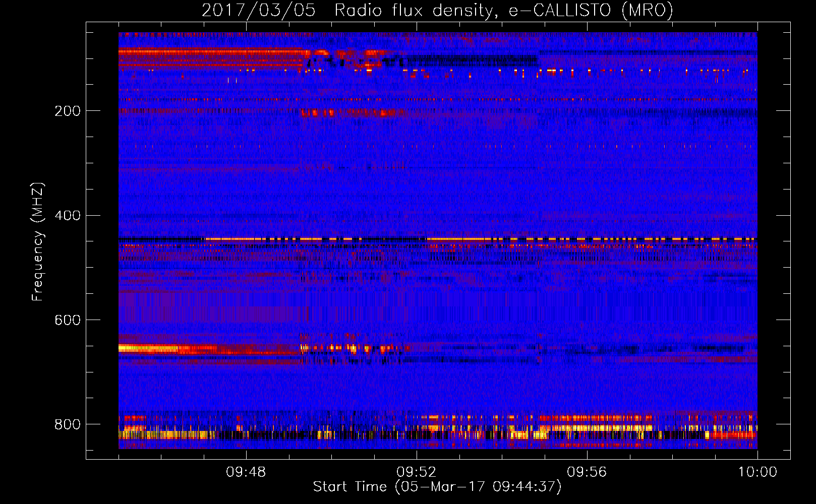
Task: Click the 'Start Time (05-Mar-17 09:44:37)' axis label
Action: (437, 487)
